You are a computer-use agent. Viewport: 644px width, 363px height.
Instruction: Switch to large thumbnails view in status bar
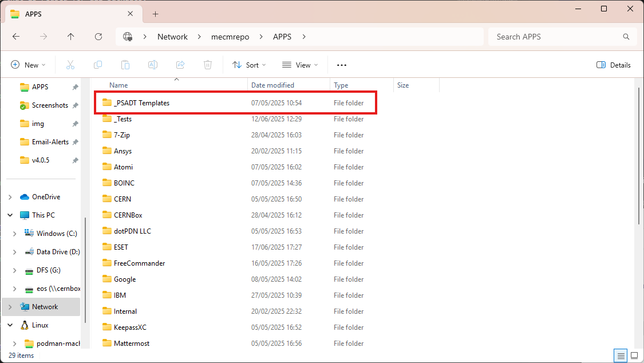pyautogui.click(x=634, y=356)
